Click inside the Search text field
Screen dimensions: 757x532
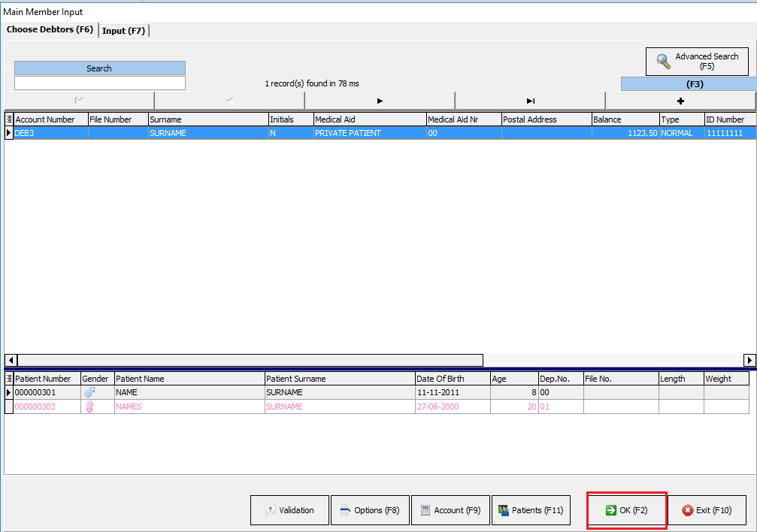tap(99, 83)
